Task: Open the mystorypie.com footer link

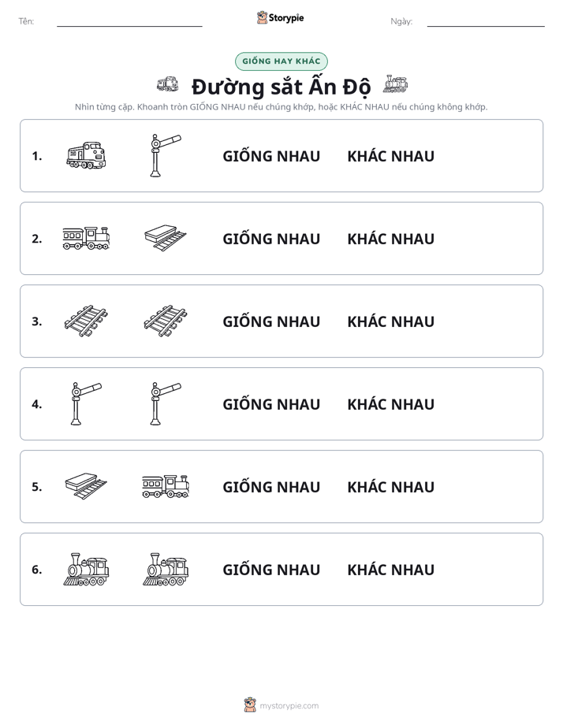Action: (x=281, y=705)
